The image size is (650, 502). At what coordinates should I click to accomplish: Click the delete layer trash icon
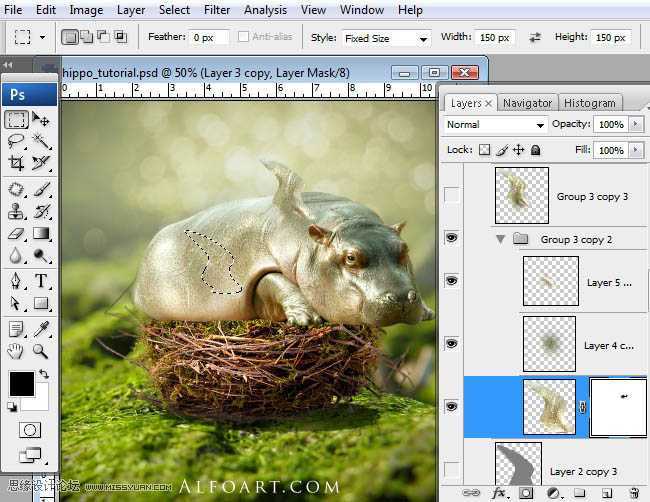tap(631, 493)
